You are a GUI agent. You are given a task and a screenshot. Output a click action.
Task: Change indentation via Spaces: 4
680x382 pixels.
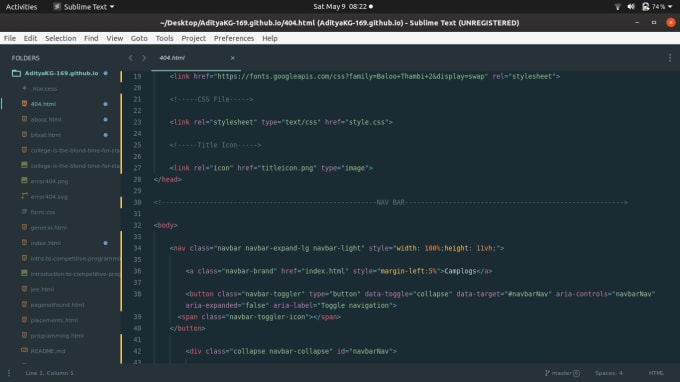608,373
